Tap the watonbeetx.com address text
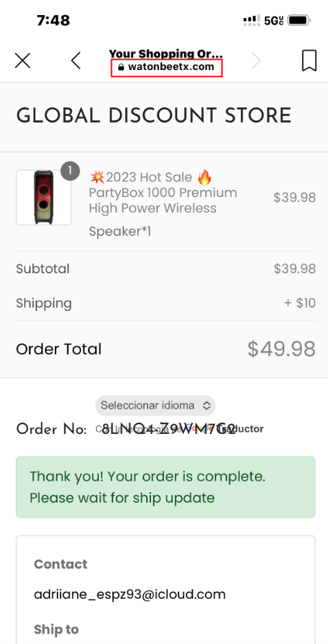Image resolution: width=328 pixels, height=644 pixels. [x=171, y=67]
